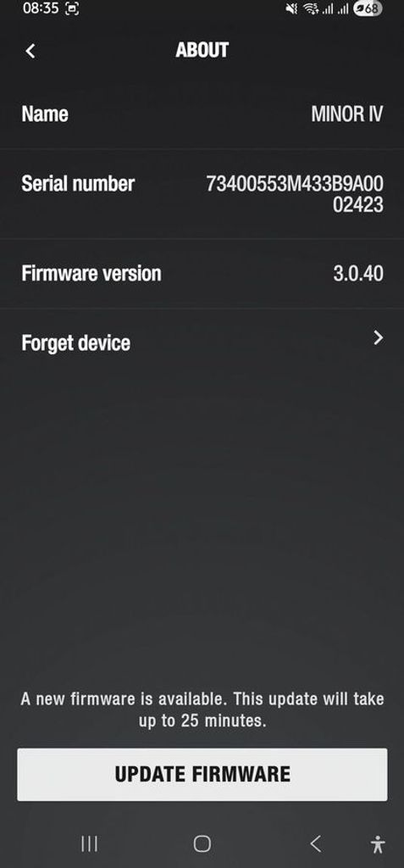404x868 pixels.
Task: Select the Forget device row
Action: pyautogui.click(x=202, y=342)
